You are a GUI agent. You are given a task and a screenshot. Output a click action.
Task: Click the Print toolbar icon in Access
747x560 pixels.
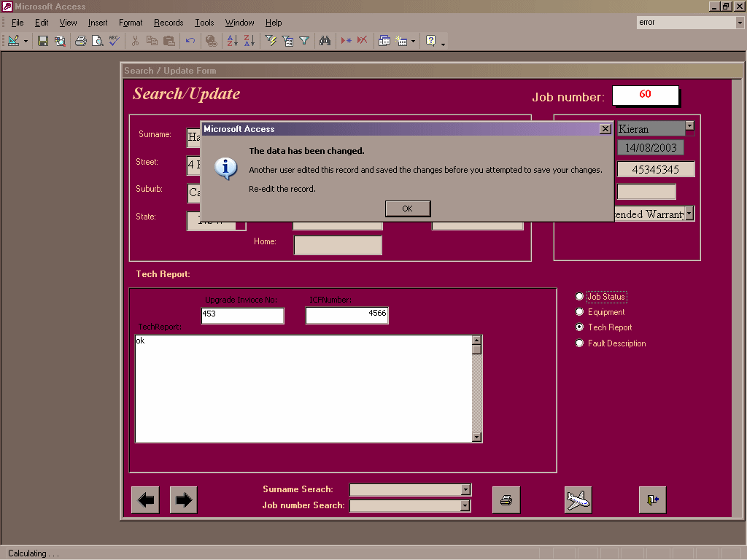point(81,41)
